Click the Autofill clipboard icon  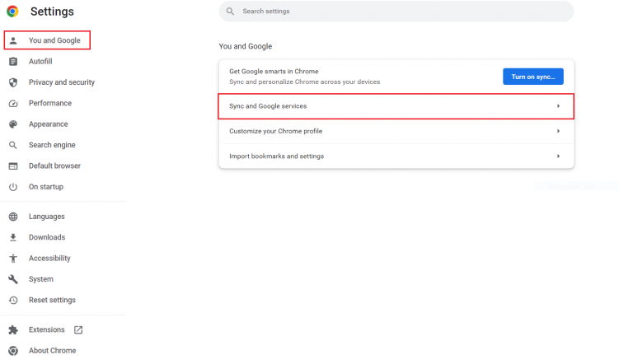13,61
